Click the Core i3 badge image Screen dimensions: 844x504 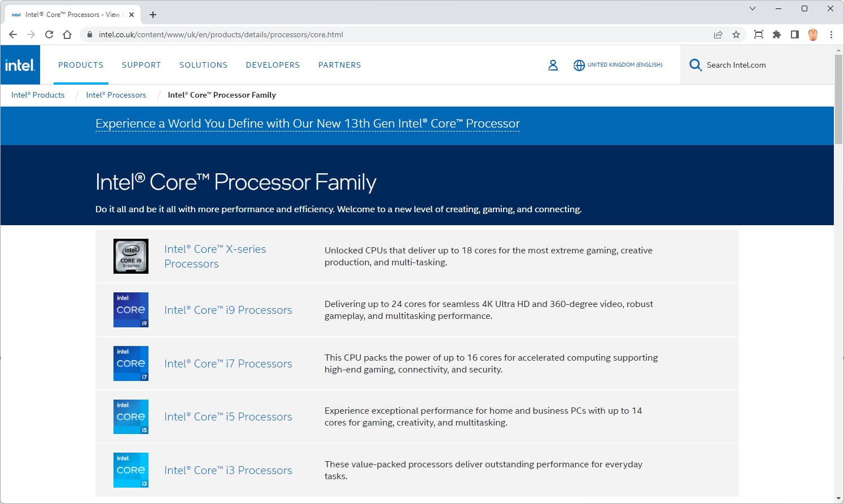pyautogui.click(x=131, y=470)
